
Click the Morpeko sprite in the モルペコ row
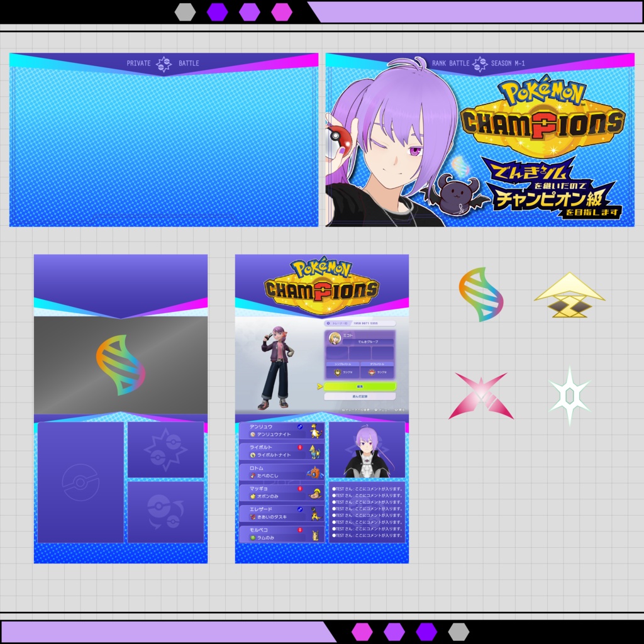coord(316,535)
